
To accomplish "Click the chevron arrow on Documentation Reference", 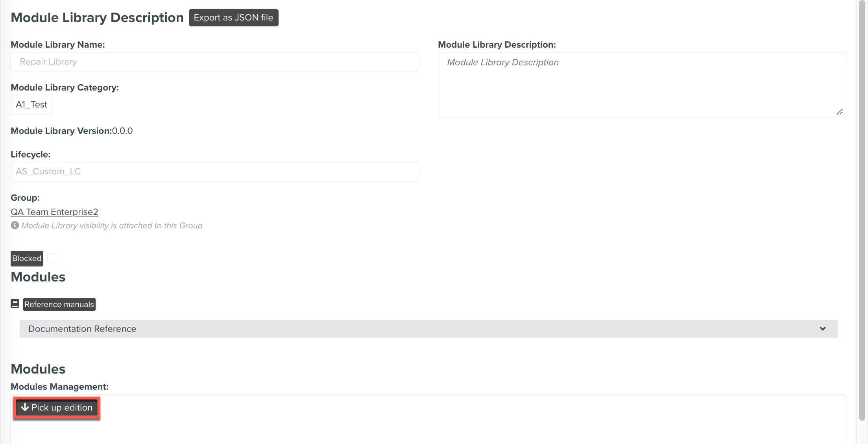I will (x=822, y=329).
